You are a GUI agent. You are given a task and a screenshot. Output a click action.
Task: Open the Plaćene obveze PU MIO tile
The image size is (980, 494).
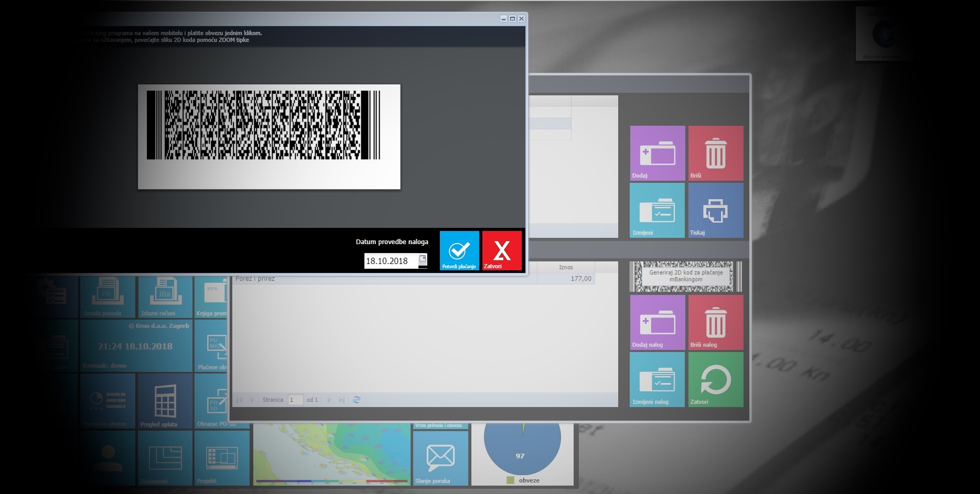click(x=211, y=346)
